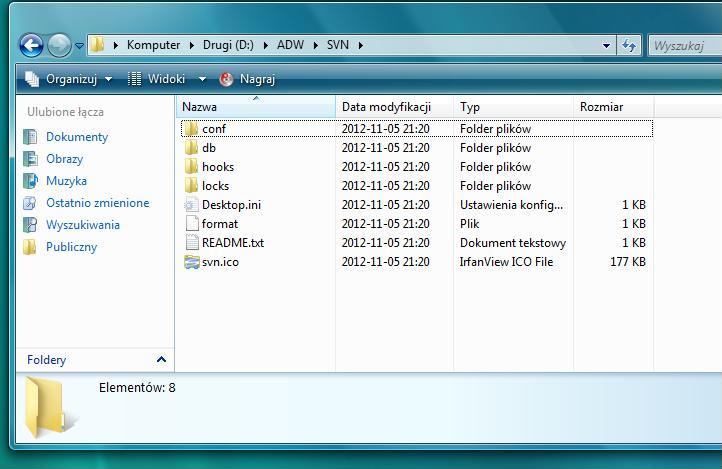722x469 pixels.
Task: Select the hooks folder
Action: tap(217, 167)
